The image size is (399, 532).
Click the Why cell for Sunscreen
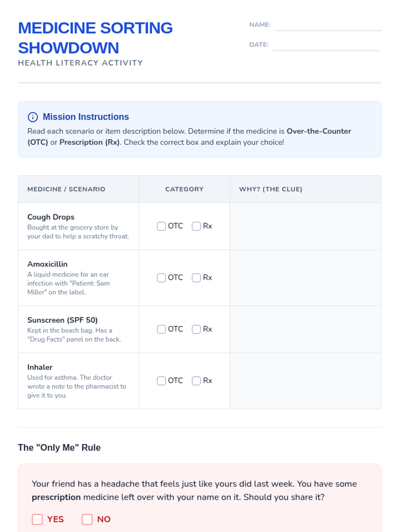coord(305,330)
